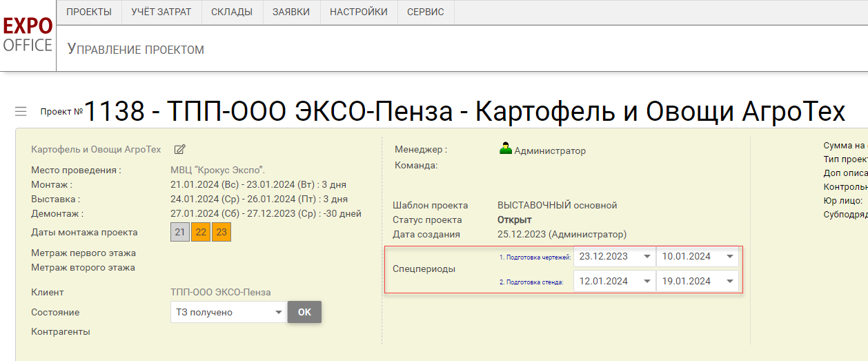Viewport: 868px width, 361px height.
Task: Click the edit pencil icon next to project name
Action: (x=180, y=149)
